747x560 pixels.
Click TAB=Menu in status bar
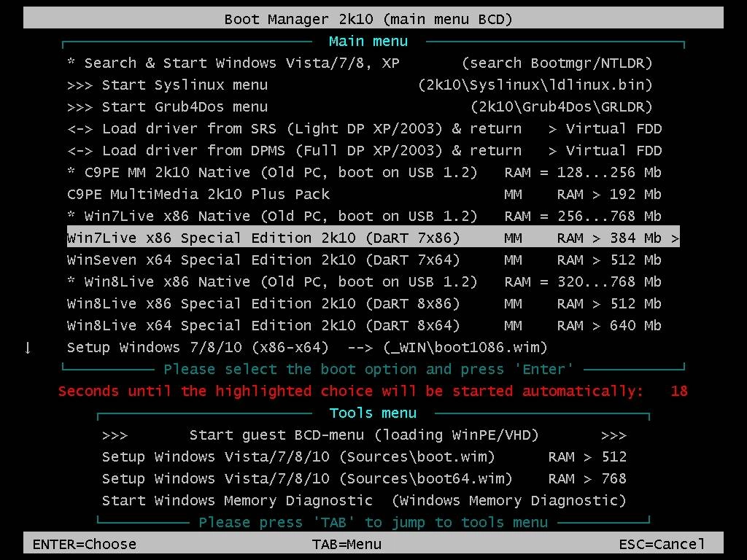(347, 544)
